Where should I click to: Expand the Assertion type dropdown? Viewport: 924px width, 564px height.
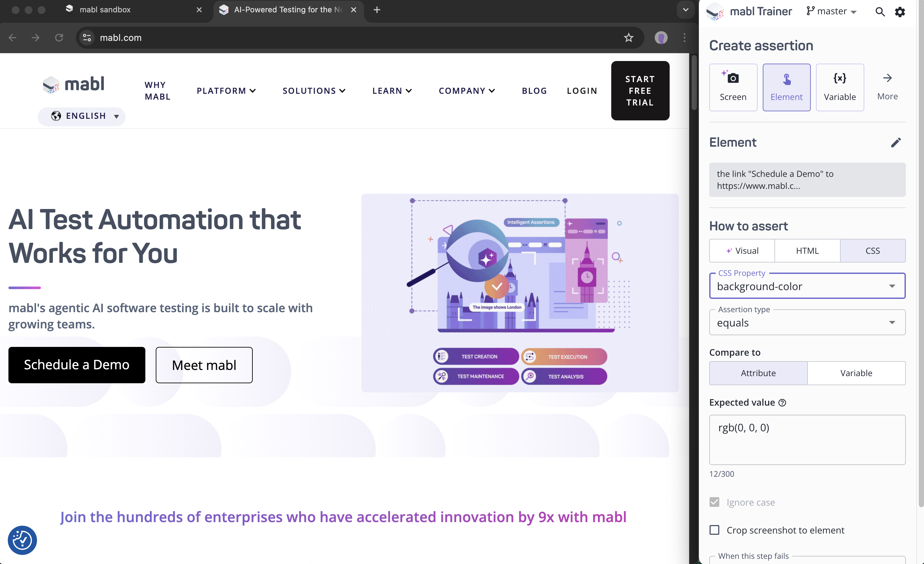click(807, 323)
